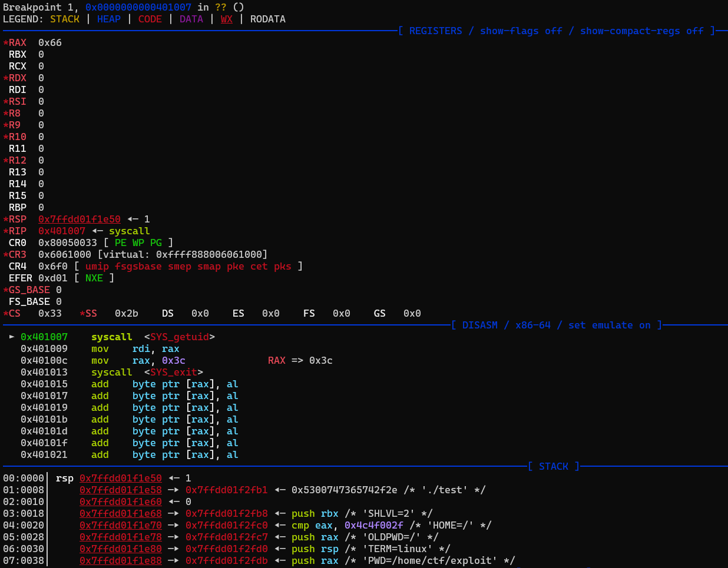Click the NXE flag in the EFER row
Screen dimensions: 728x568
[94, 278]
